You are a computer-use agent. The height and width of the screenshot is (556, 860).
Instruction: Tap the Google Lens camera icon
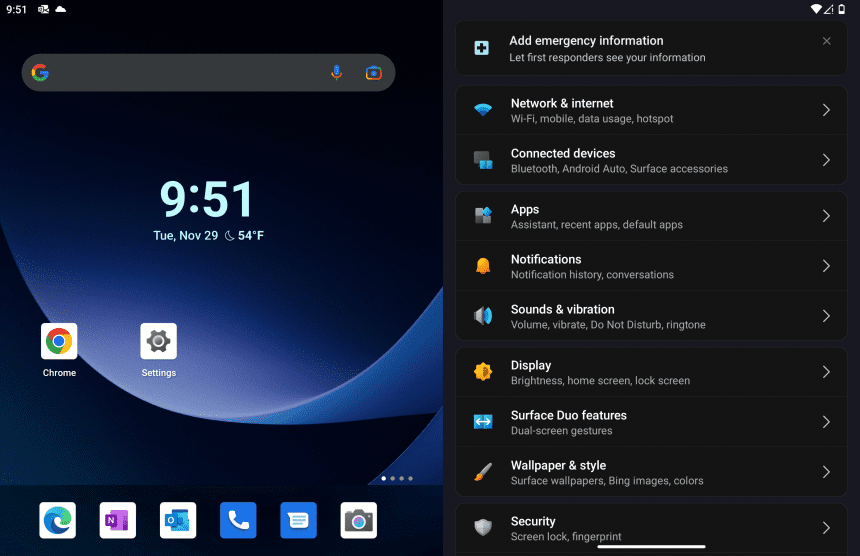[374, 72]
